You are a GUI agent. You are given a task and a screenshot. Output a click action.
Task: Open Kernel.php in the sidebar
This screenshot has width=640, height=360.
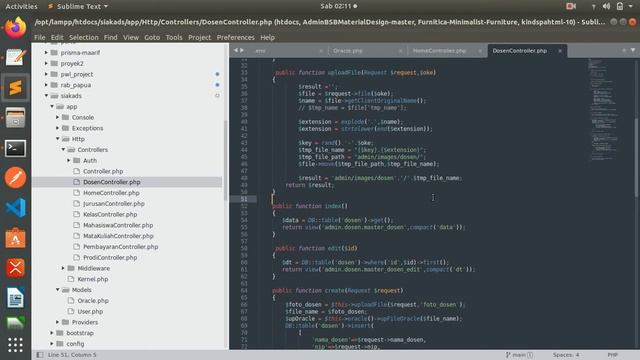93,279
